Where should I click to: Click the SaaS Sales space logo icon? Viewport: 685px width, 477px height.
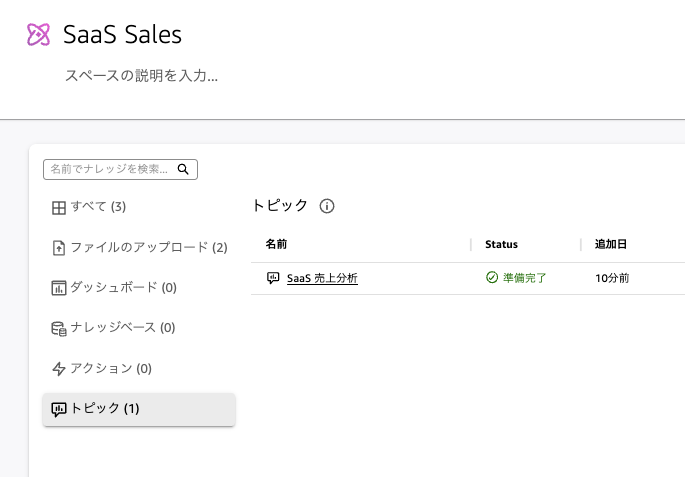coord(38,35)
